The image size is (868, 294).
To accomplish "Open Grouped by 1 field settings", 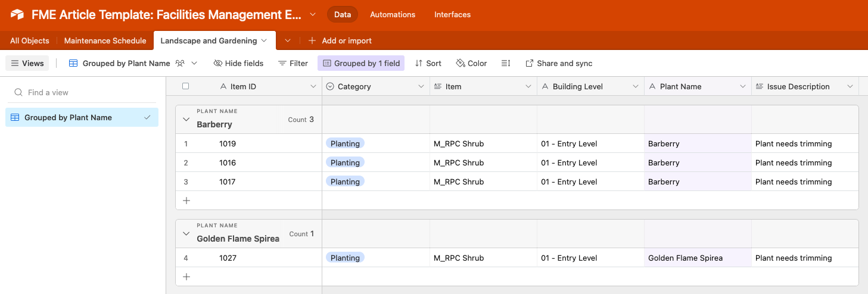I will (x=361, y=63).
